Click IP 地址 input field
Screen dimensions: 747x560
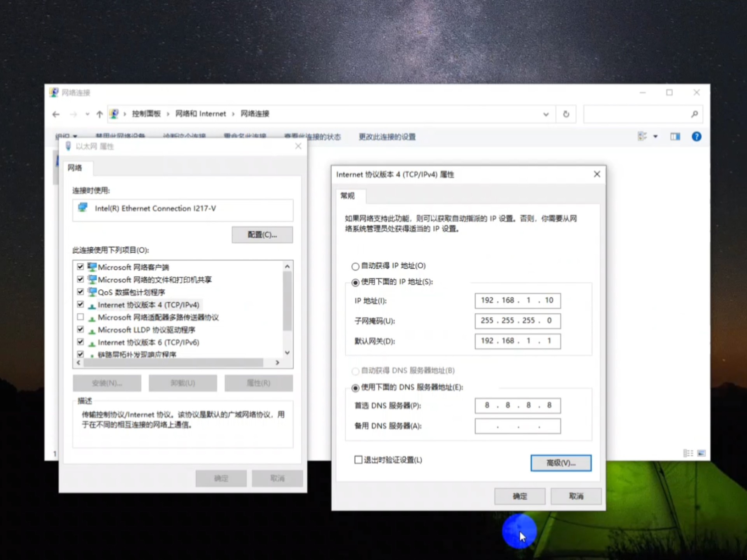pos(517,300)
